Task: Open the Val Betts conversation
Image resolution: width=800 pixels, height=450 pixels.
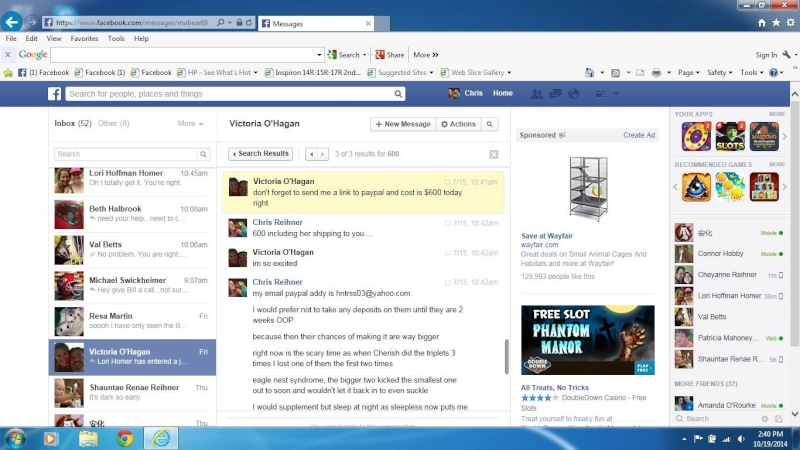Action: (x=132, y=249)
